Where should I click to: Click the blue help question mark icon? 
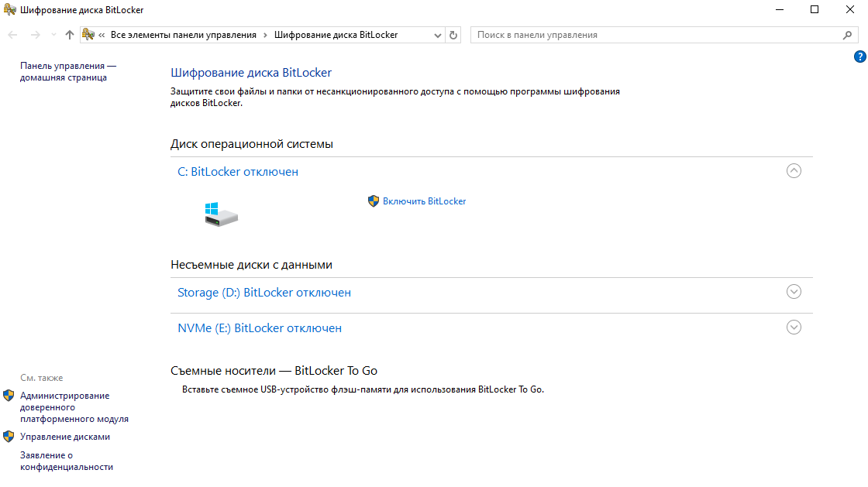(x=859, y=57)
